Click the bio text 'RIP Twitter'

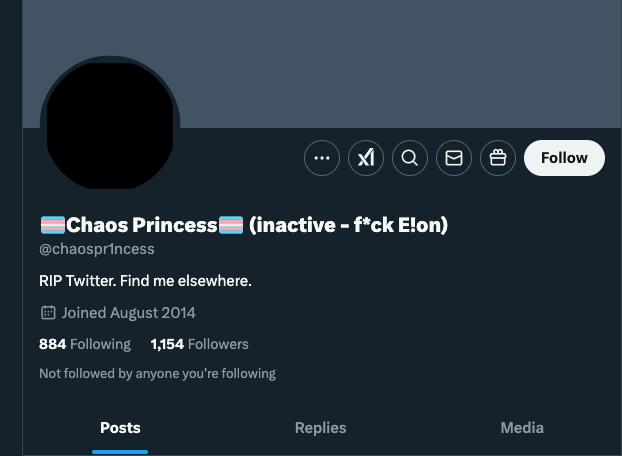[145, 281]
